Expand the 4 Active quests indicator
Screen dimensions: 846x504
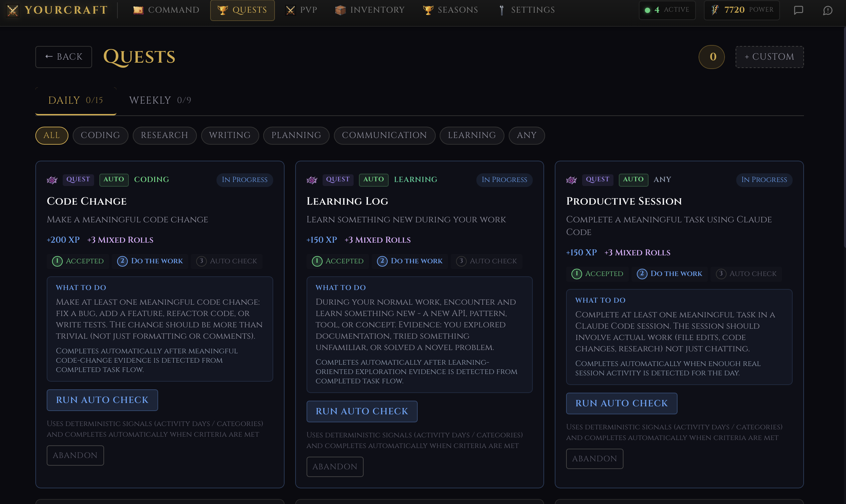(x=667, y=10)
